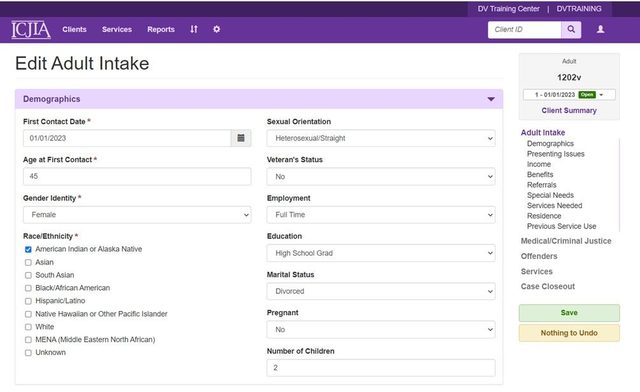The width and height of the screenshot is (640, 392).
Task: Check the Asian checkbox
Action: tap(28, 262)
